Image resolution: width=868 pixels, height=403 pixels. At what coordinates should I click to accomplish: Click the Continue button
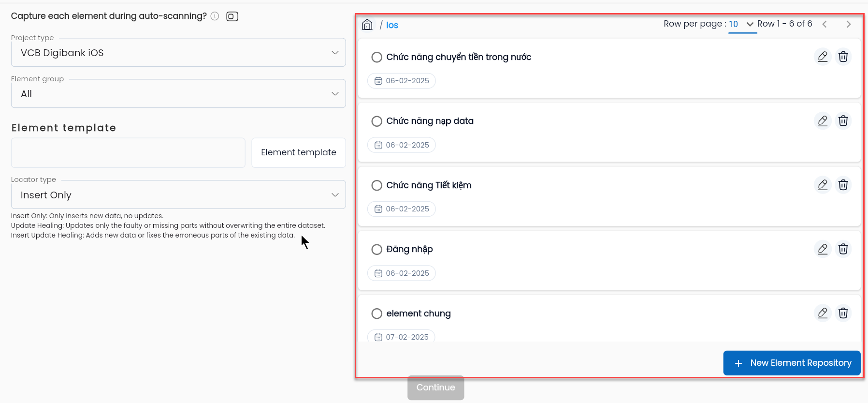coord(435,388)
